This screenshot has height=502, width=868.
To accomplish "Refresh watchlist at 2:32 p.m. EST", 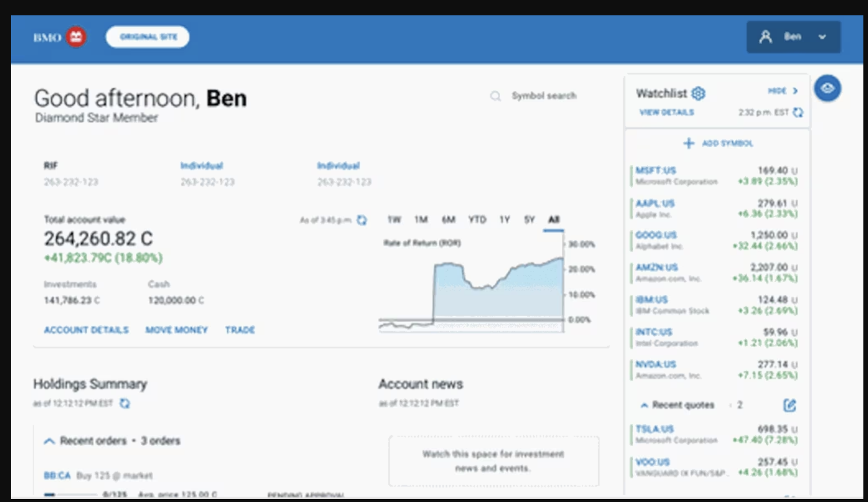I will point(798,112).
